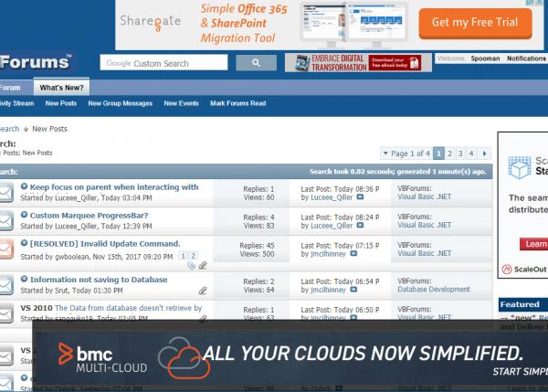This screenshot has width=548, height=392.
Task: Open Luceee_Qiller last poster link at 08:24
Action: coord(332,226)
